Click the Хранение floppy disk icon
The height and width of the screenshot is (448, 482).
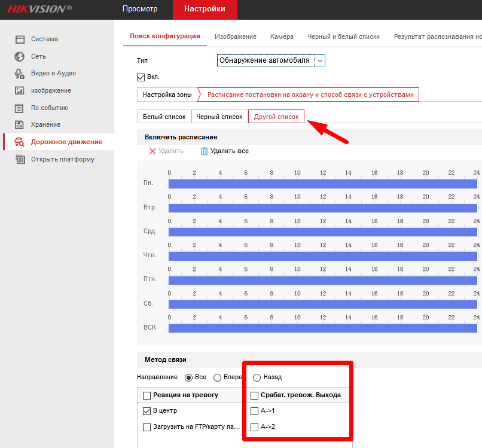(x=19, y=124)
